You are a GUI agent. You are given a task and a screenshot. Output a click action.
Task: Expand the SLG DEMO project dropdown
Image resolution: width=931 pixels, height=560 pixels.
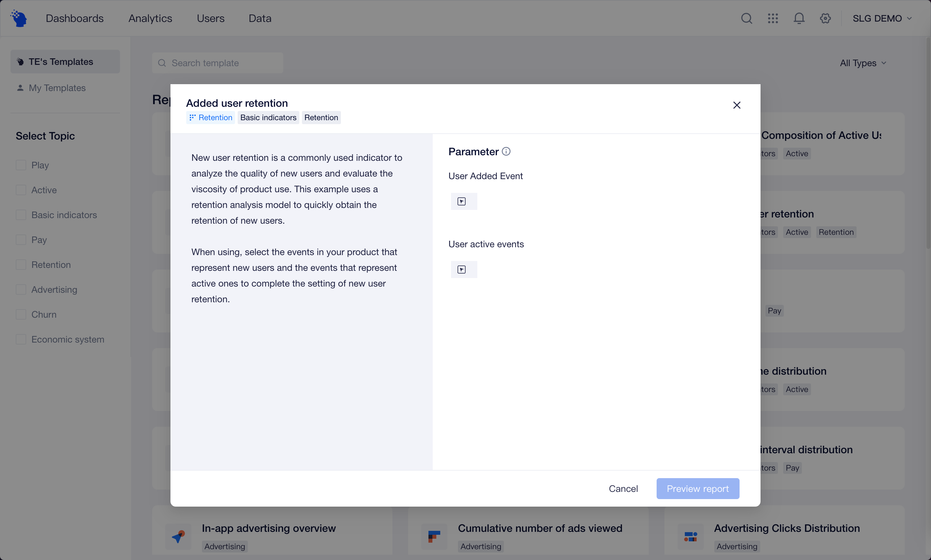tap(882, 18)
